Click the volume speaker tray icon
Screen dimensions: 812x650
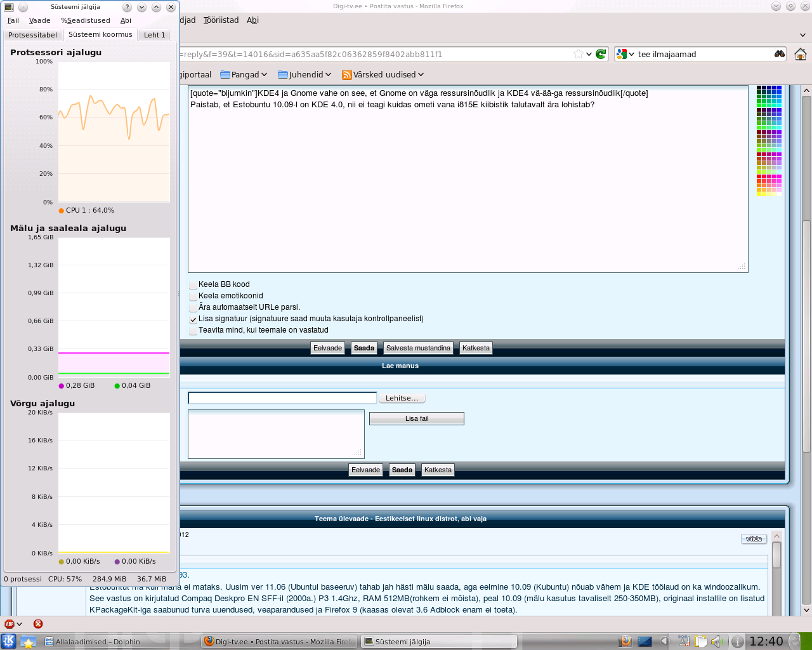tap(716, 641)
